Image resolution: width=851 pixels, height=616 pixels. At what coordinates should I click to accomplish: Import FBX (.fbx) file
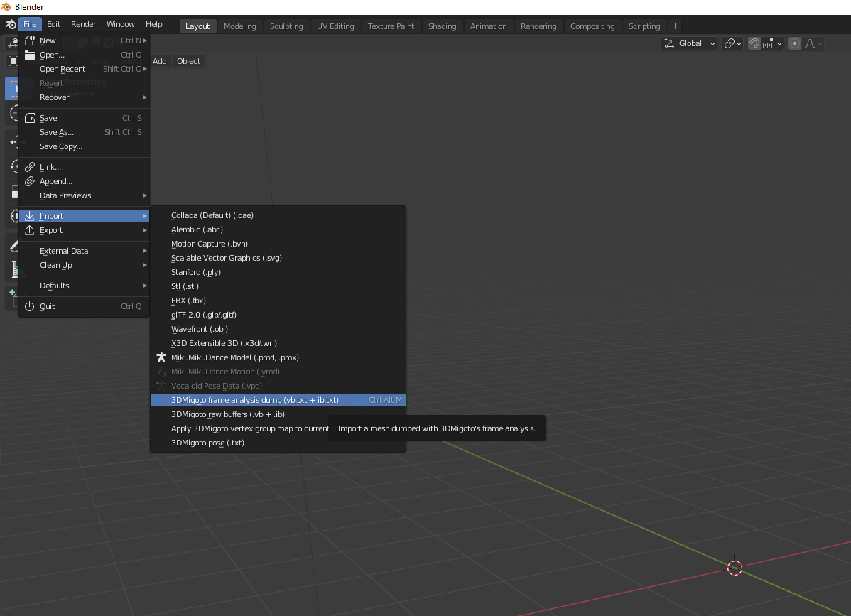click(x=278, y=301)
